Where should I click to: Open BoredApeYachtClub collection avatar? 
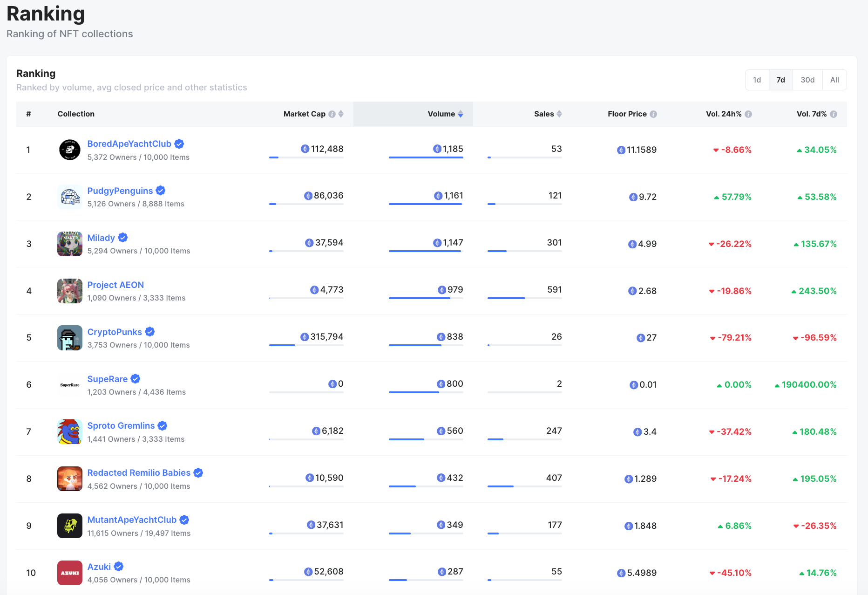70,150
